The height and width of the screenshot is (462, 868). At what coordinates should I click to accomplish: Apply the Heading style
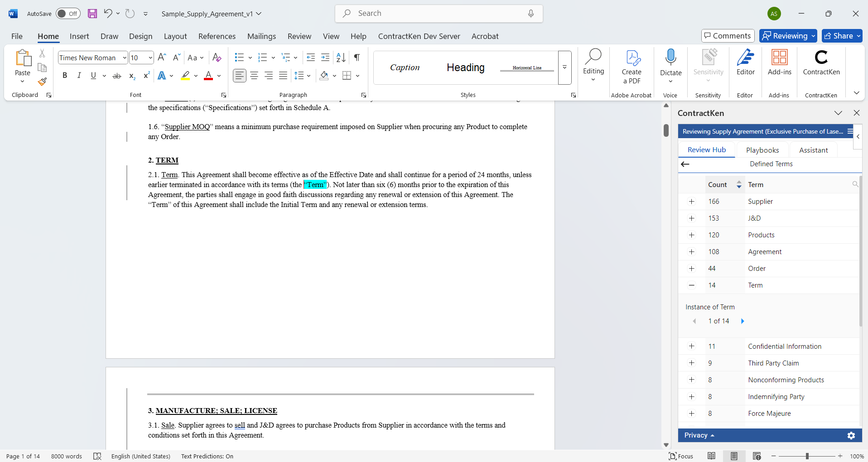pos(466,67)
